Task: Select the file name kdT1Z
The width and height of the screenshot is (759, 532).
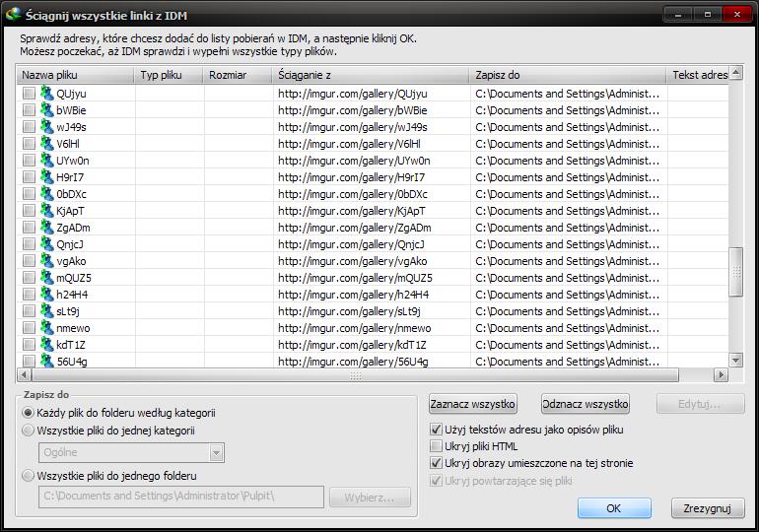Action: point(71,345)
